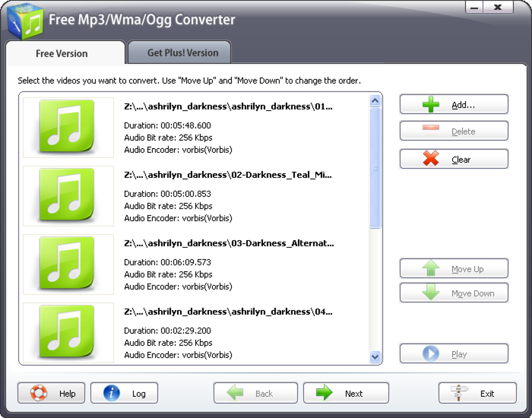Click Duration: 00:06:09.573 text
Image resolution: width=532 pixels, height=418 pixels.
click(167, 262)
